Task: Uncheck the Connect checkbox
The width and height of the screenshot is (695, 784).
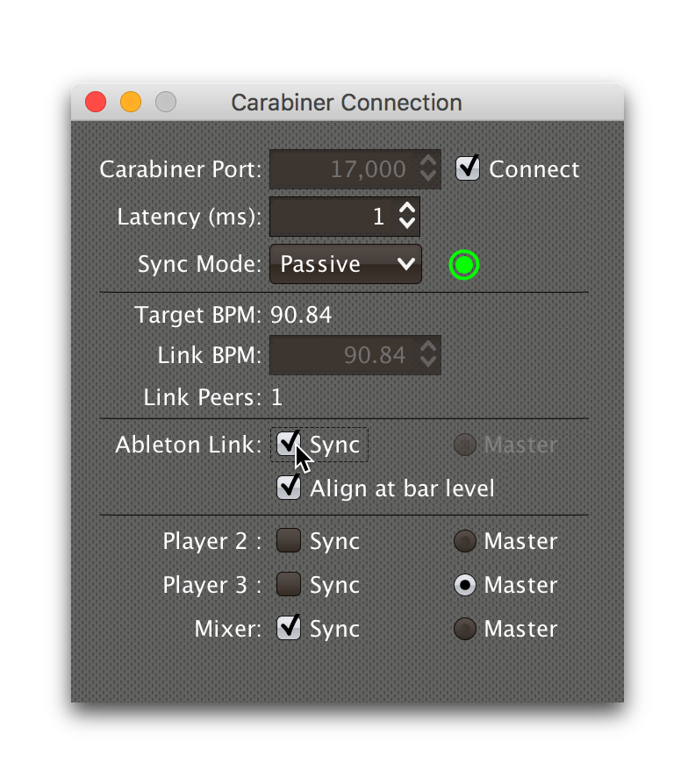Action: (468, 168)
